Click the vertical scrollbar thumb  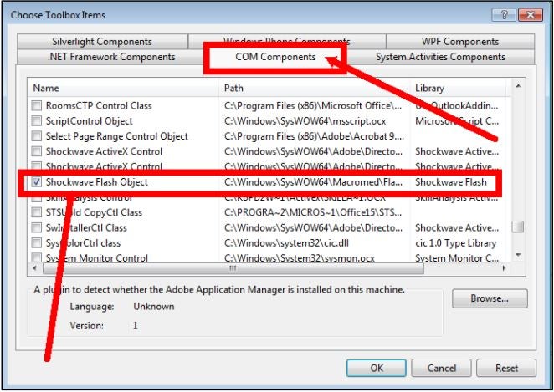tap(518, 227)
